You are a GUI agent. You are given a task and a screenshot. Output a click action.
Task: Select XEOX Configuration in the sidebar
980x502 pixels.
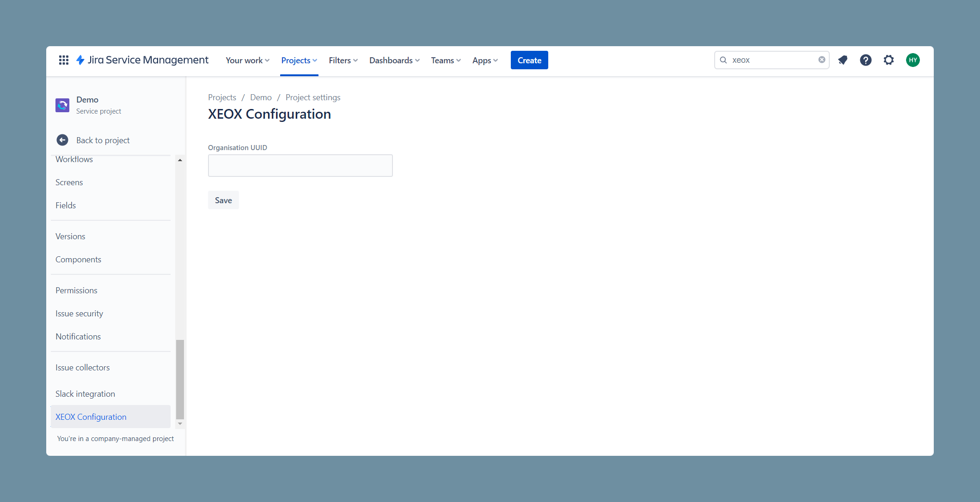pyautogui.click(x=111, y=417)
